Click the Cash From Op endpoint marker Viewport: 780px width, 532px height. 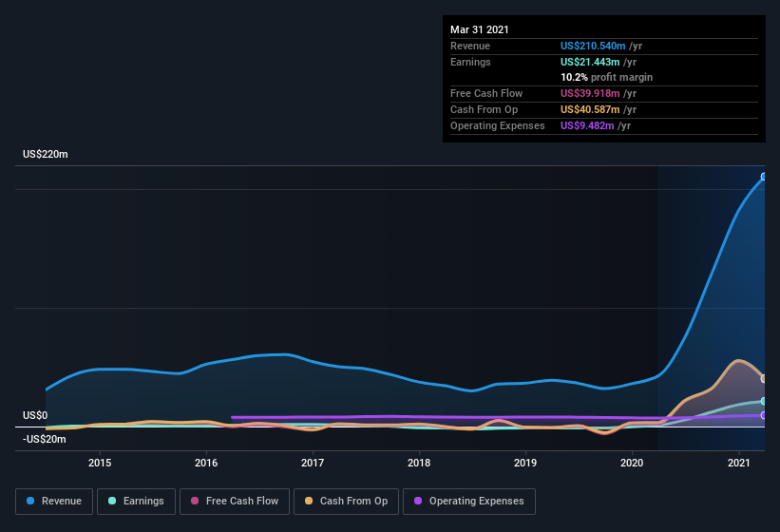pyautogui.click(x=764, y=379)
